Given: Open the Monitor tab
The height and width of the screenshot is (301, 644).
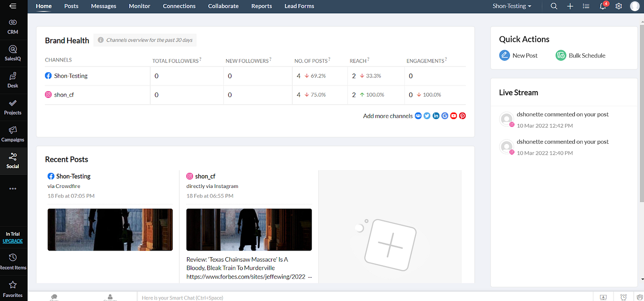Looking at the screenshot, I should [x=140, y=6].
